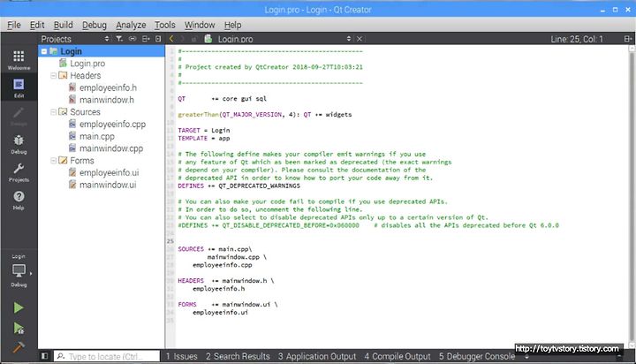Build project with hammer icon
This screenshot has width=636, height=364.
click(19, 347)
